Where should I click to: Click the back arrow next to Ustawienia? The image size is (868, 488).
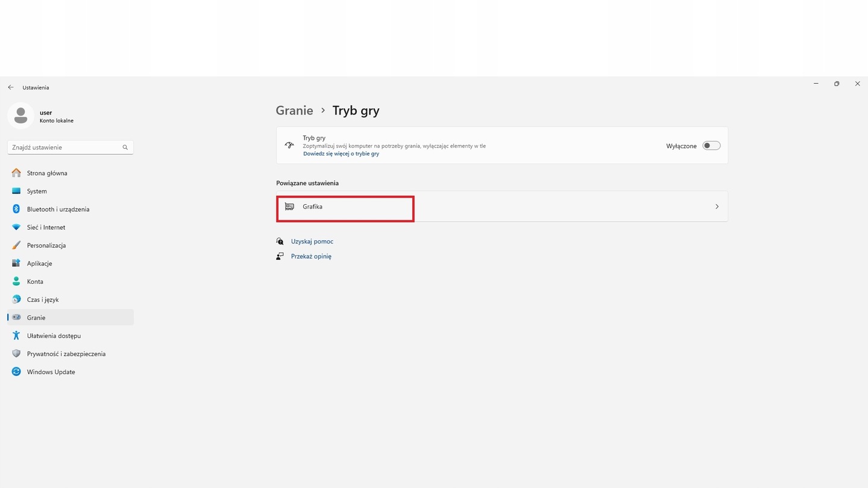coord(11,87)
